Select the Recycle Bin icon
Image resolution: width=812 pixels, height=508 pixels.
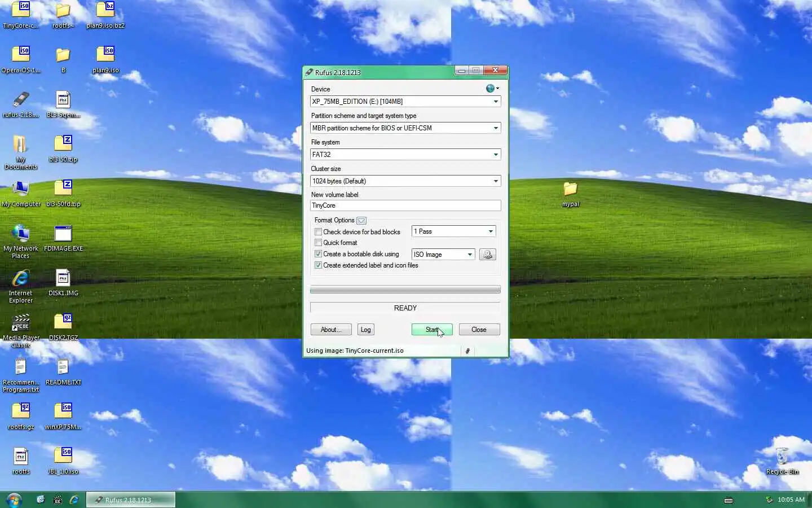point(782,461)
